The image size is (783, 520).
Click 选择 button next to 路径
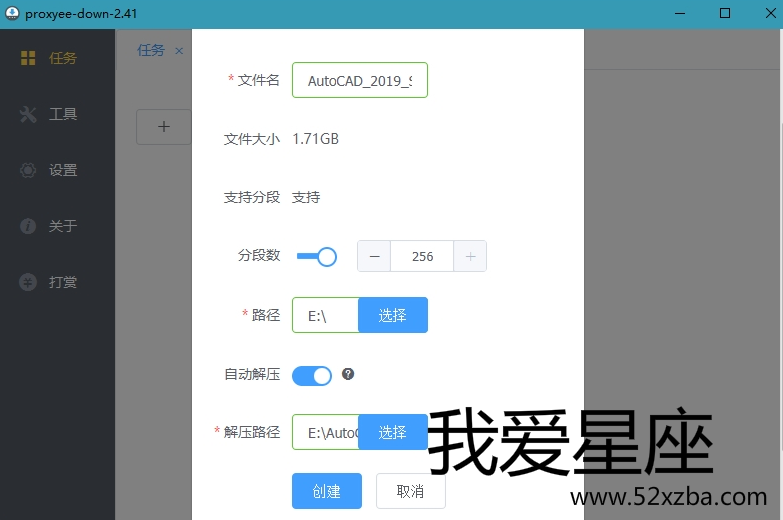coord(392,315)
